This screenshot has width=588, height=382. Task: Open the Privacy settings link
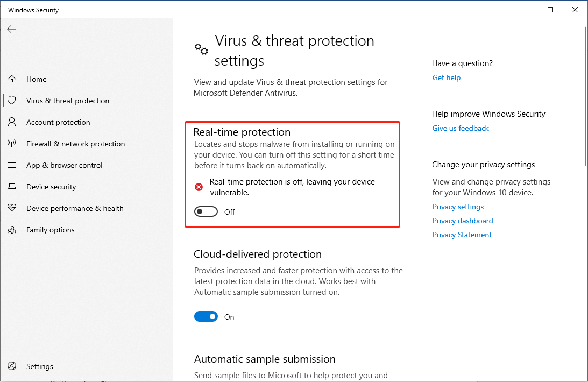click(x=458, y=207)
